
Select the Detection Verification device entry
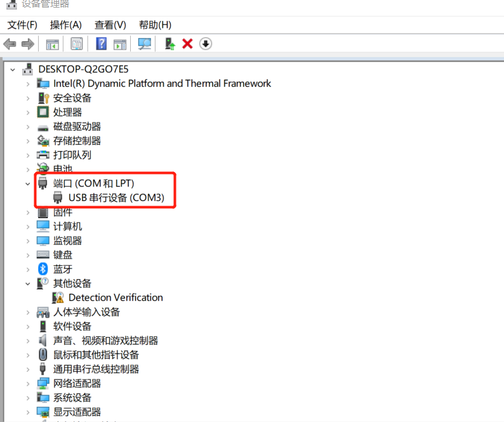point(116,298)
